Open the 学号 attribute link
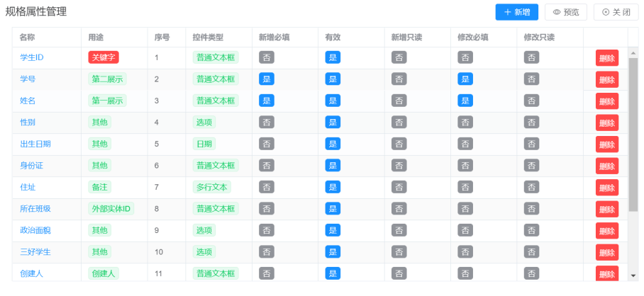 point(28,79)
